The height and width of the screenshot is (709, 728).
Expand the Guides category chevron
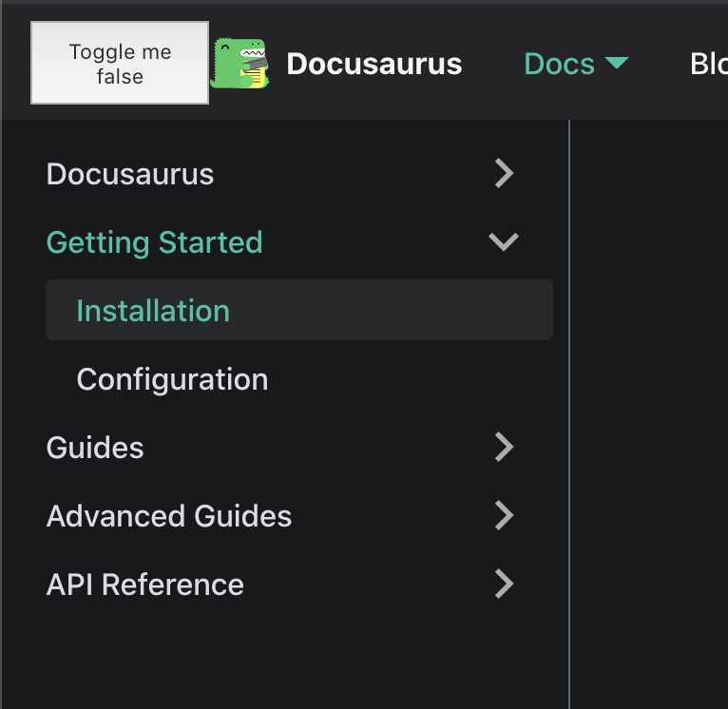click(504, 447)
